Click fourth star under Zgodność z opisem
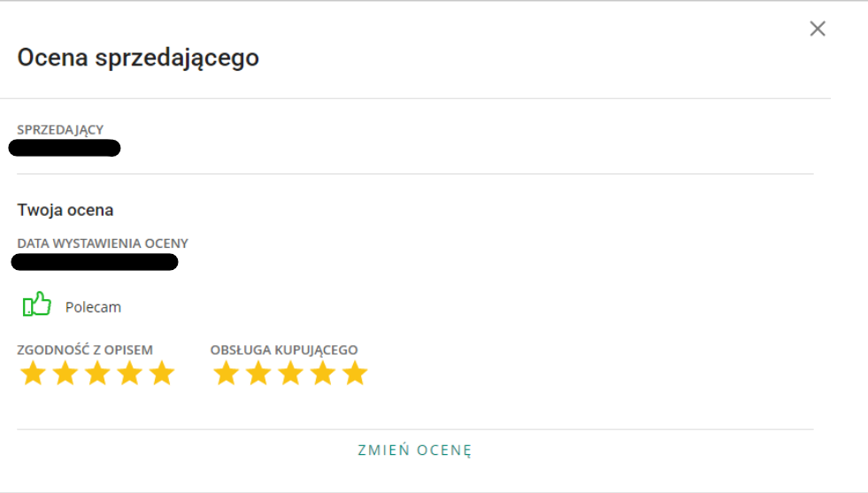The width and height of the screenshot is (868, 493). pyautogui.click(x=129, y=373)
